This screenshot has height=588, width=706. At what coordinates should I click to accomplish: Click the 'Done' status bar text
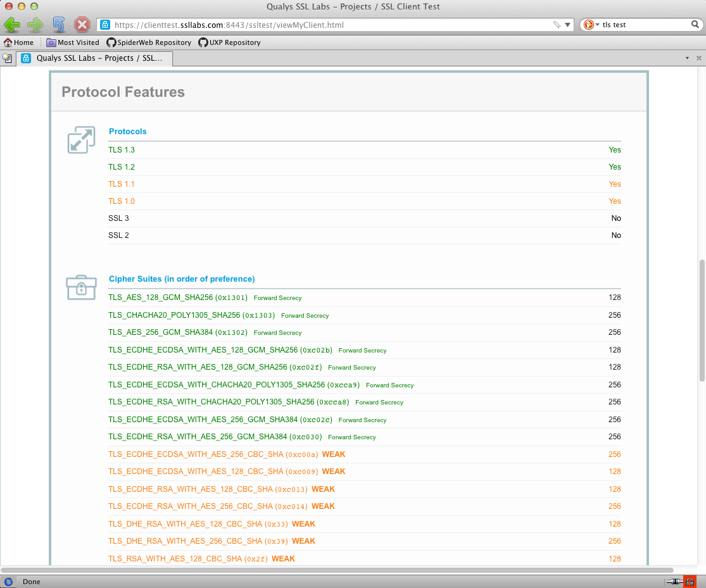32,582
